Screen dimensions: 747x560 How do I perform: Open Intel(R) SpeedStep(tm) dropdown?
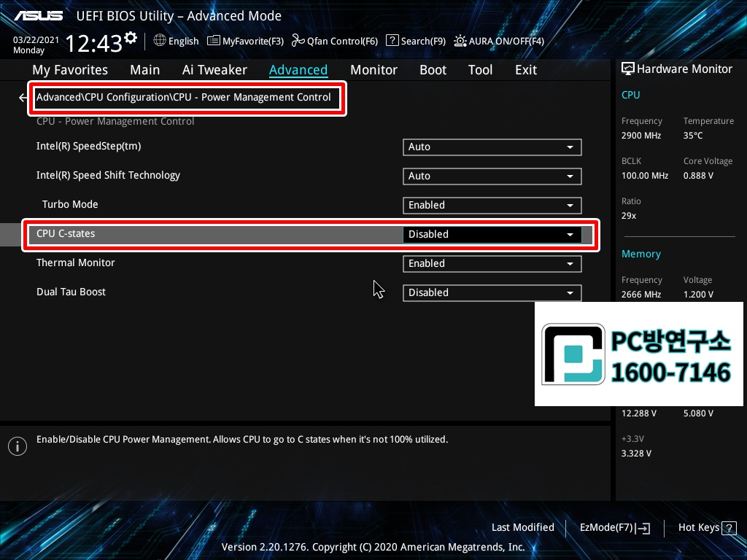click(x=492, y=147)
